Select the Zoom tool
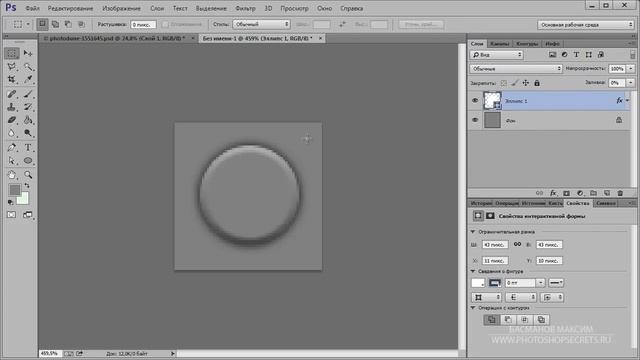The width and height of the screenshot is (640, 360). tap(28, 175)
